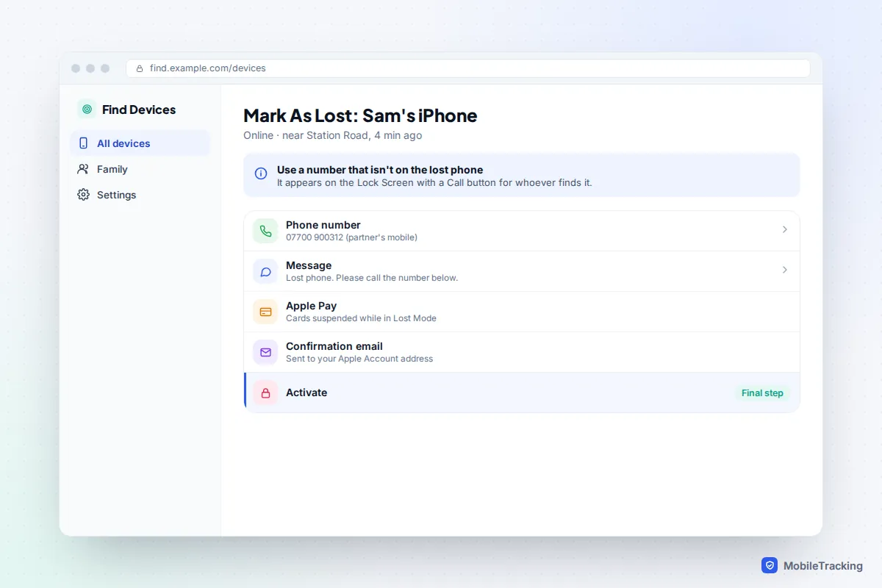Click the "Online · near Station Road" status text
The width and height of the screenshot is (882, 588).
click(x=333, y=135)
